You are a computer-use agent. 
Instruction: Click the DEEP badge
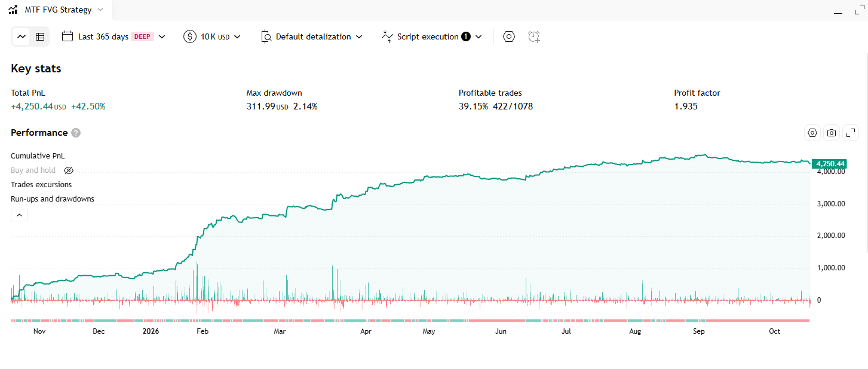click(143, 36)
